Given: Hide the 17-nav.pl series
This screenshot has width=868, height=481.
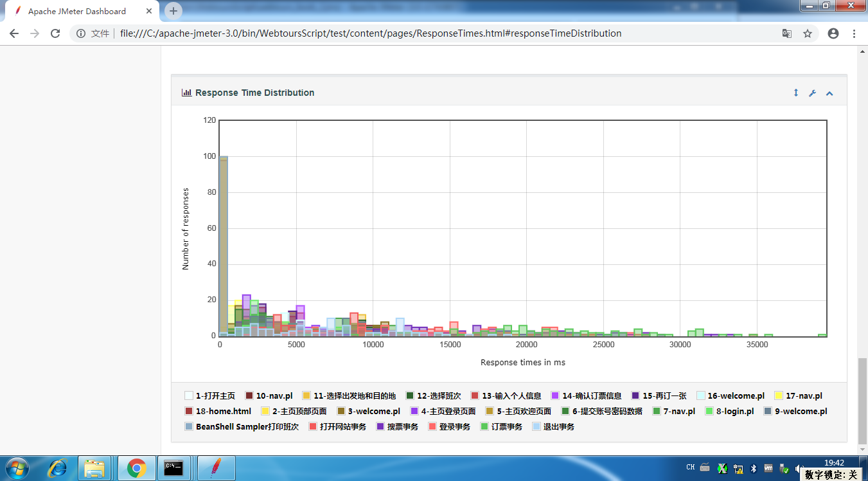Looking at the screenshot, I should tap(798, 396).
